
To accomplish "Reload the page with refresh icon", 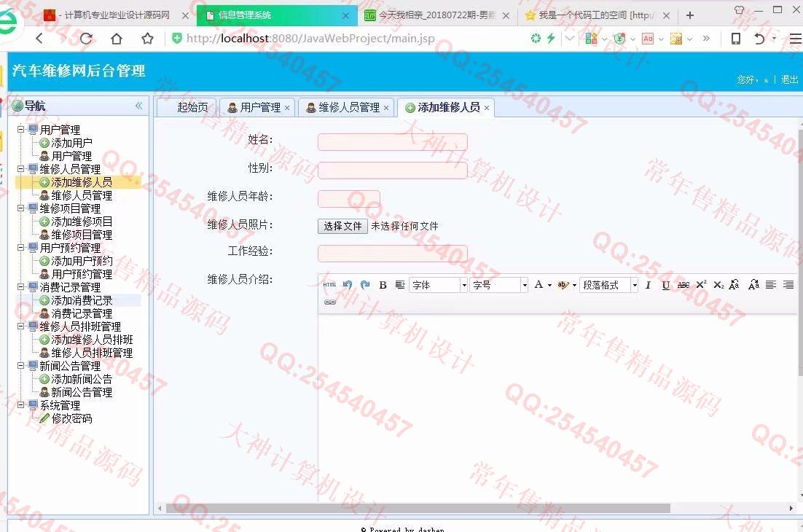I will 86,39.
